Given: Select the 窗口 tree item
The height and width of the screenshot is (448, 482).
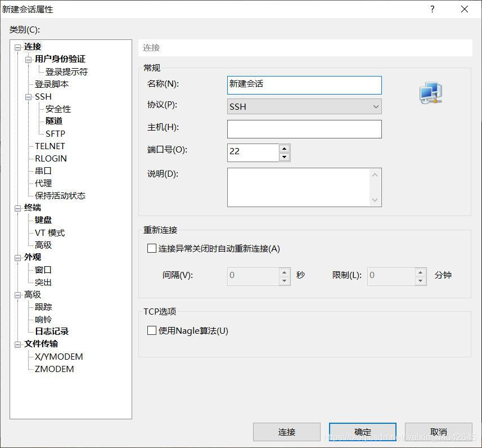Looking at the screenshot, I should click(43, 270).
